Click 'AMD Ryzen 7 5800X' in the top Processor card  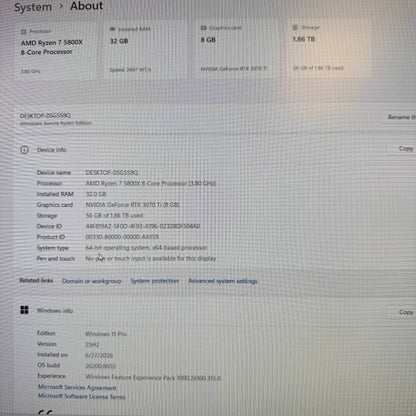click(x=52, y=43)
